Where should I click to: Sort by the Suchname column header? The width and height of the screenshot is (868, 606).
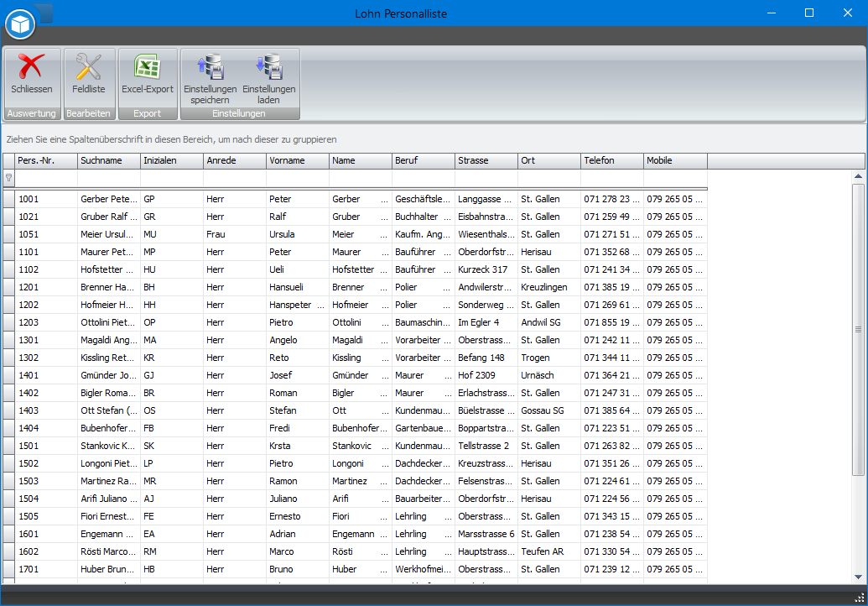point(109,160)
